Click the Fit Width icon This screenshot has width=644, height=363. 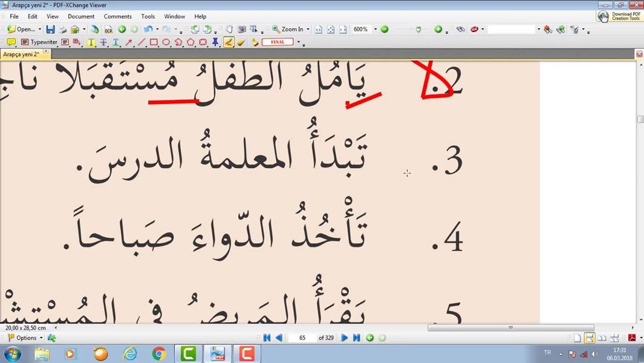pyautogui.click(x=343, y=29)
